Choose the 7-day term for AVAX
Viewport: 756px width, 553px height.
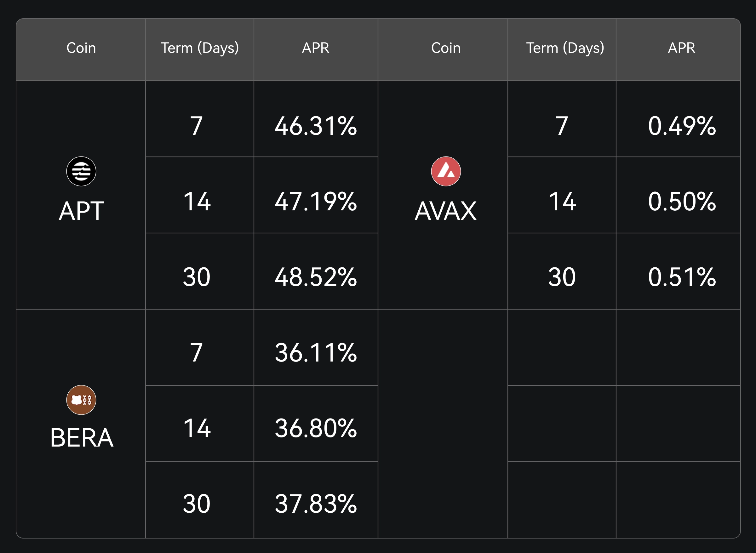tap(562, 126)
